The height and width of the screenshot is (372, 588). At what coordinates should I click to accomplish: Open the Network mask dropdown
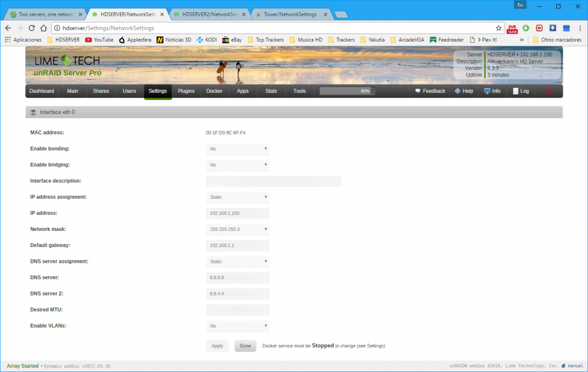[238, 229]
